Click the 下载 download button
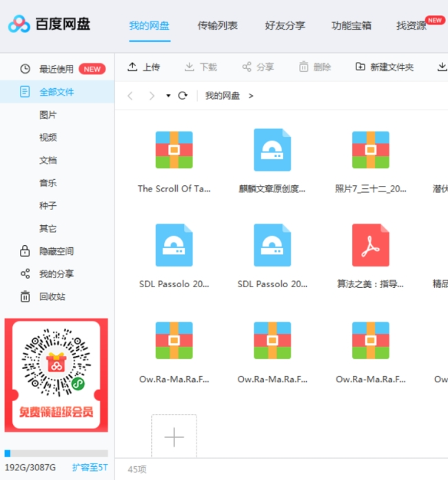 201,67
